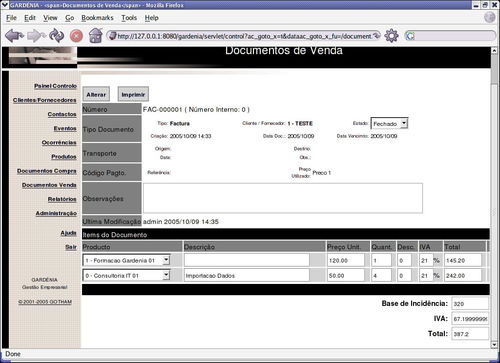Click the Base de Incidência field 320
This screenshot has height=363, width=500.
470,304
